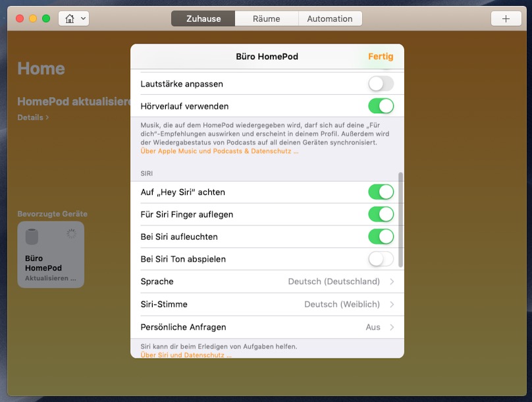Switch to the Räume tab
The image size is (532, 402).
(267, 18)
